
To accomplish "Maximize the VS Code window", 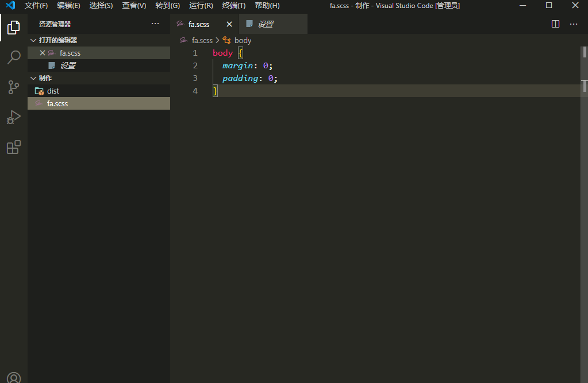I will pyautogui.click(x=548, y=5).
